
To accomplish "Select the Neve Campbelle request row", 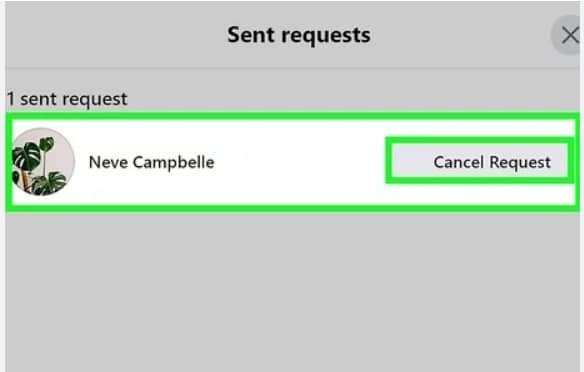I will tap(292, 162).
